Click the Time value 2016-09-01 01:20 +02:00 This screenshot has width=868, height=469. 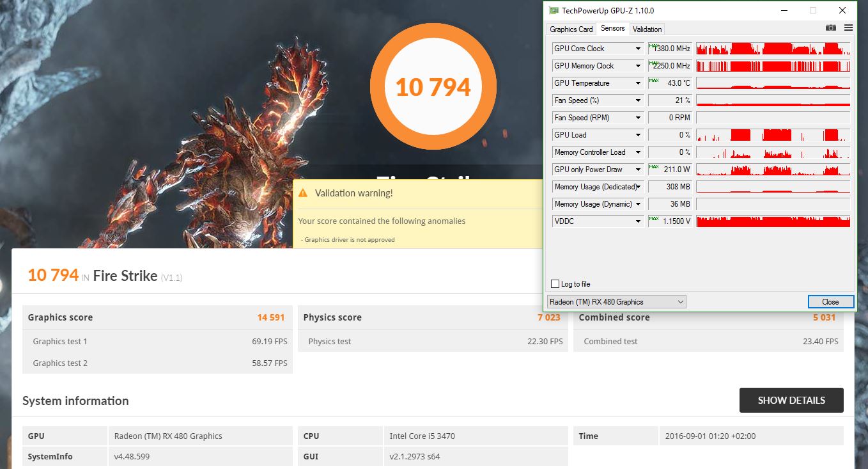click(709, 436)
